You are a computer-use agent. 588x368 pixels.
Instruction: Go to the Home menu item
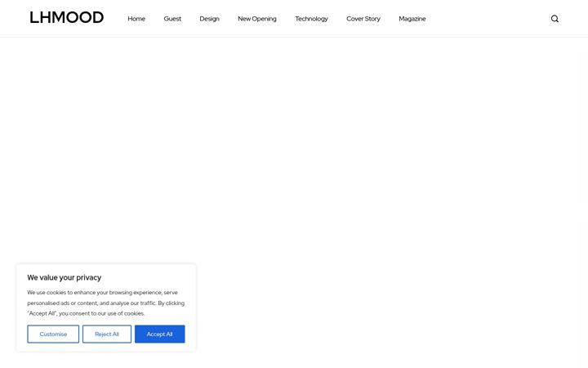tap(136, 19)
